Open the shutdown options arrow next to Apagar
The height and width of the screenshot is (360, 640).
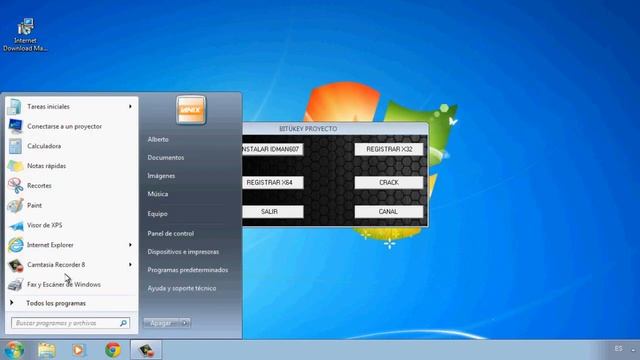[185, 323]
